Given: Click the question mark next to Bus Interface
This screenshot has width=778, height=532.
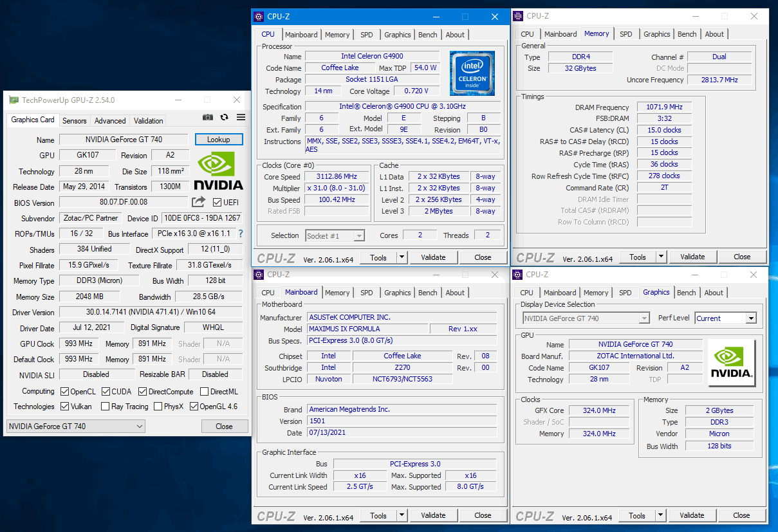Looking at the screenshot, I should (x=241, y=234).
